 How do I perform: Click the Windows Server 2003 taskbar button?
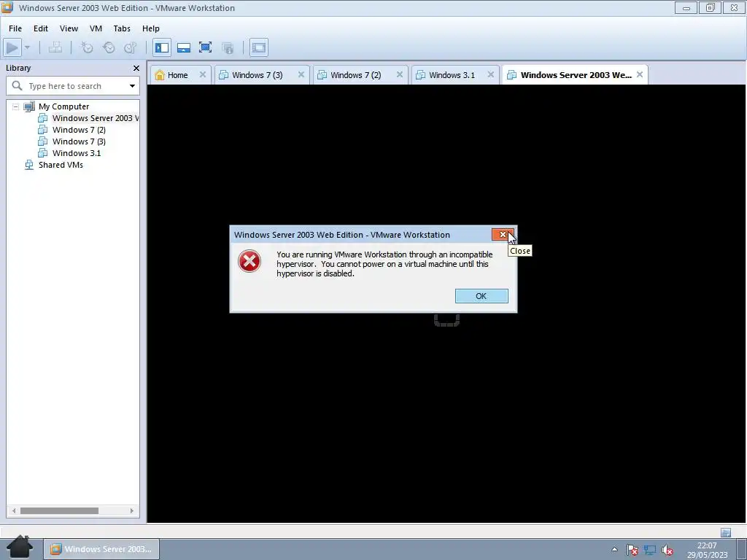tap(101, 549)
